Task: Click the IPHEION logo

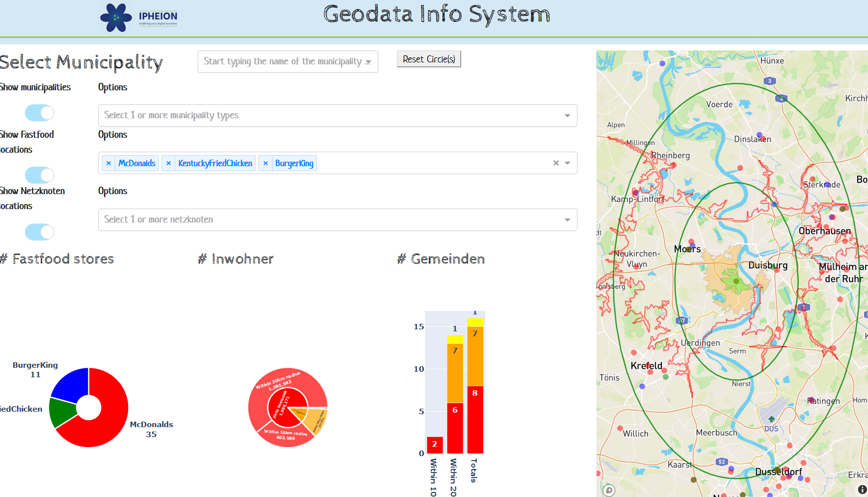Action: click(139, 17)
